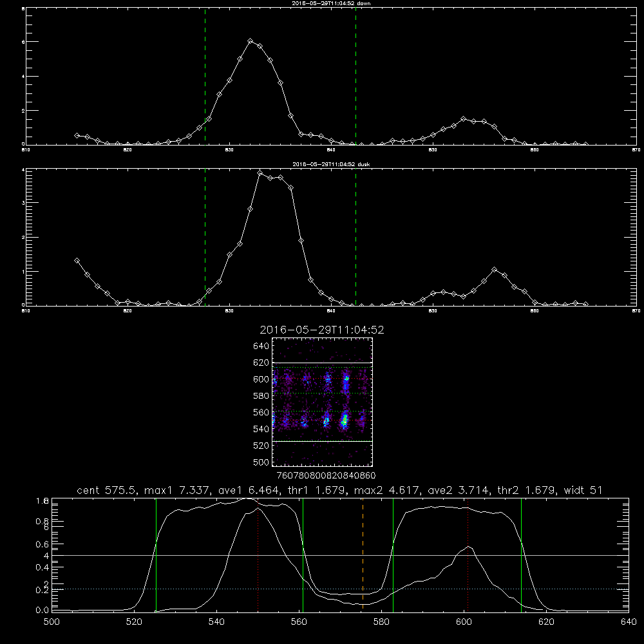Click the red dotted line near 550 in bottom plot
The image size is (644, 644).
click(258, 555)
